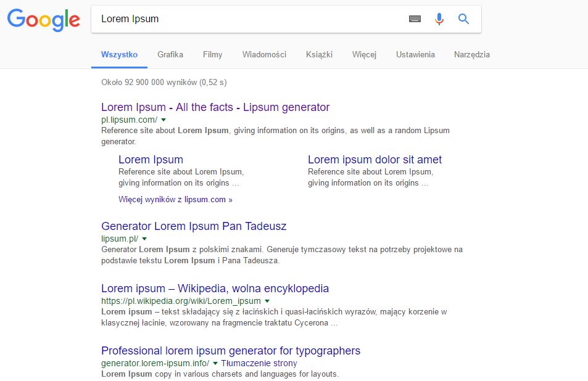
Task: Expand dropdown arrow beside pl.wikipedia.org URL
Action: [x=267, y=301]
